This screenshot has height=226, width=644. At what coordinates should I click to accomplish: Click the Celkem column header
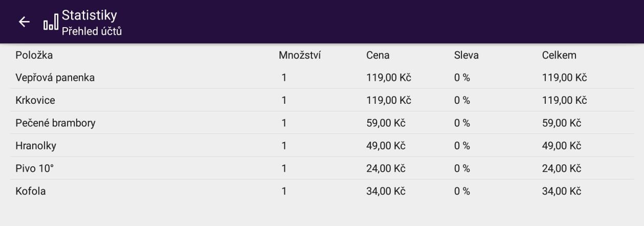pos(559,55)
